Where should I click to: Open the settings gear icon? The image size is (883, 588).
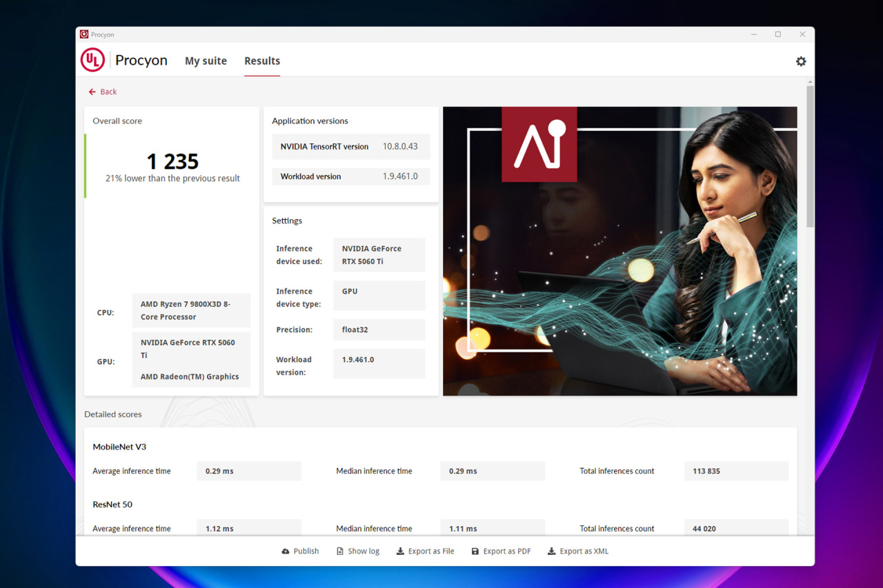[801, 61]
